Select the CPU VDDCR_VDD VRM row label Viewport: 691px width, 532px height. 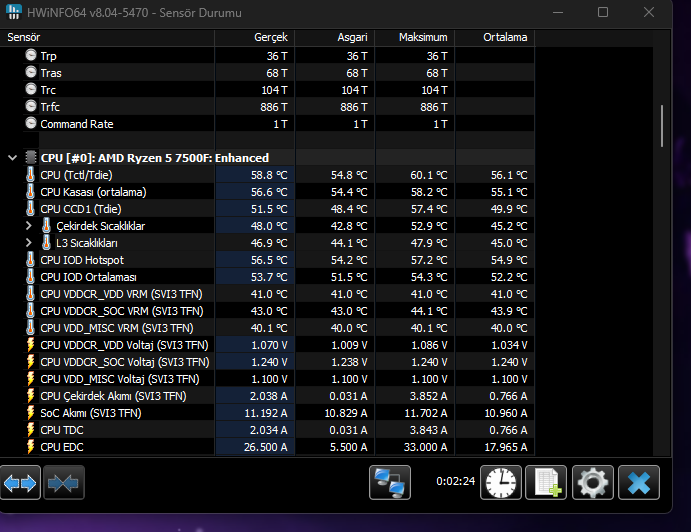[121, 294]
